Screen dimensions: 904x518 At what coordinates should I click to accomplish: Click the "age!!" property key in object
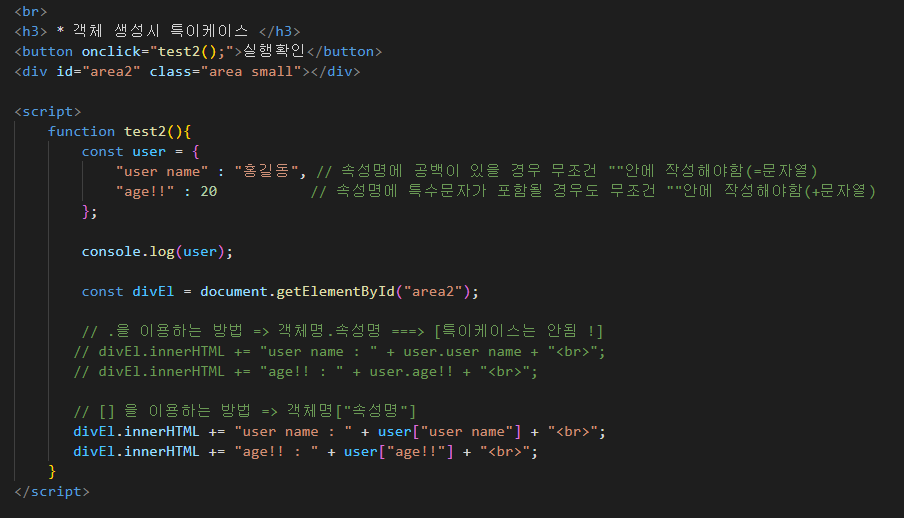tap(145, 192)
